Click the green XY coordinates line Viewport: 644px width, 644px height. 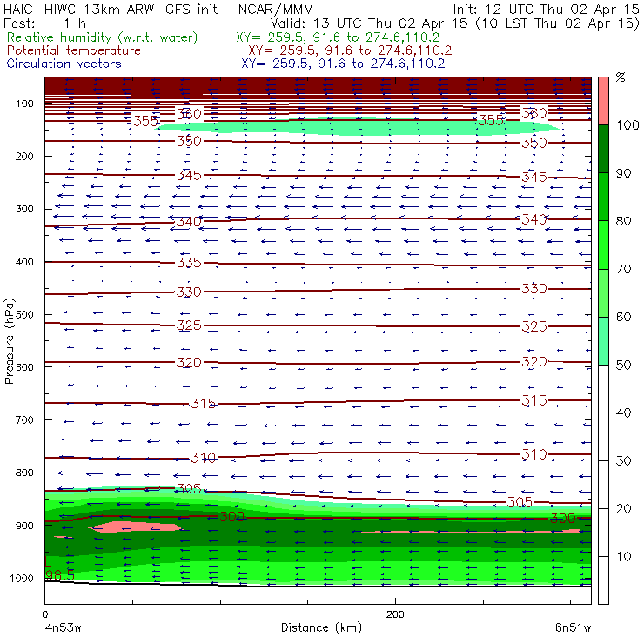click(x=338, y=37)
